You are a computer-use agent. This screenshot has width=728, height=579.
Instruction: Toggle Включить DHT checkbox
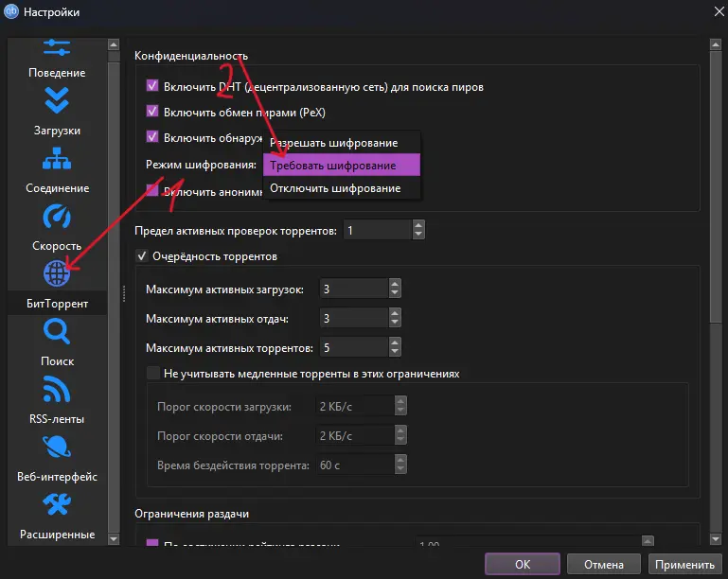coord(152,85)
